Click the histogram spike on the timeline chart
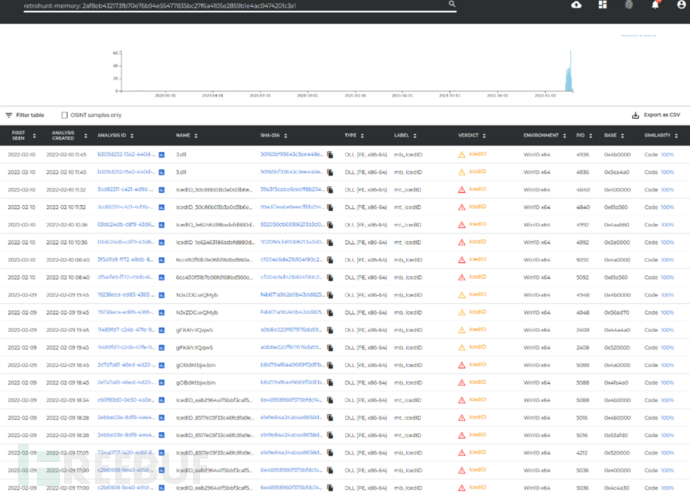Viewport: 690px width, 493px height. (569, 75)
